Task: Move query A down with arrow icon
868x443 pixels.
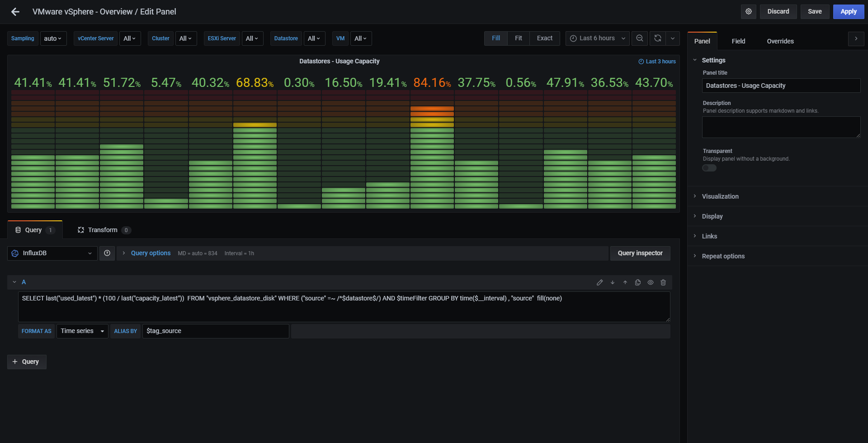Action: click(613, 282)
